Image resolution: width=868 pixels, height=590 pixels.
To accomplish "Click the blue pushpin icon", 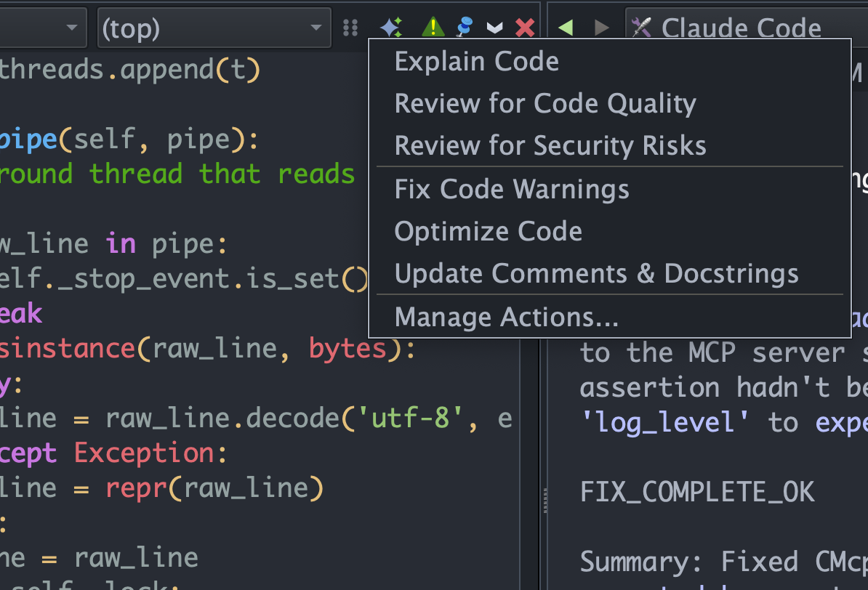I will coord(464,27).
